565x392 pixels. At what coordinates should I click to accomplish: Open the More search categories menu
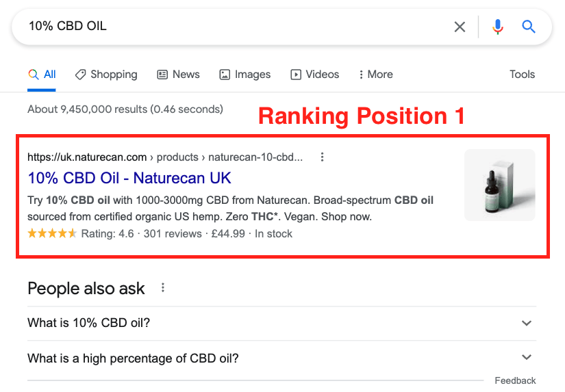coord(376,75)
